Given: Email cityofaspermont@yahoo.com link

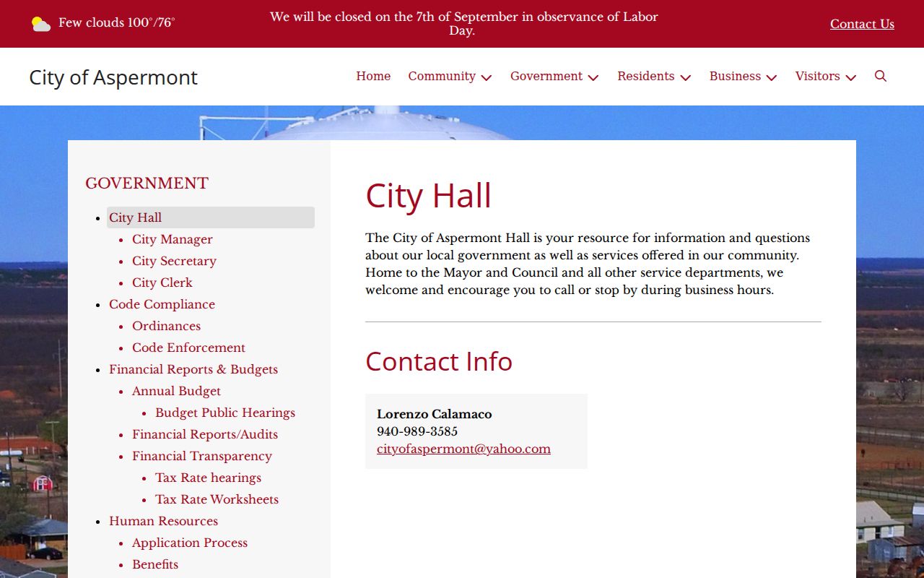Looking at the screenshot, I should (x=463, y=449).
